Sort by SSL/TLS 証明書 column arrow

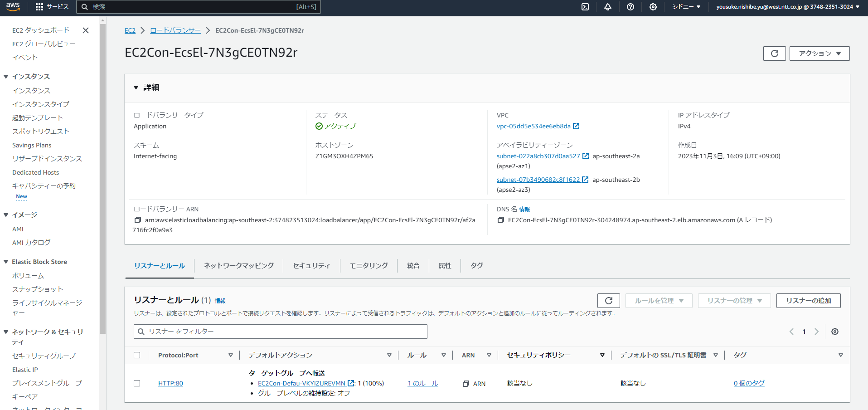[716, 355]
